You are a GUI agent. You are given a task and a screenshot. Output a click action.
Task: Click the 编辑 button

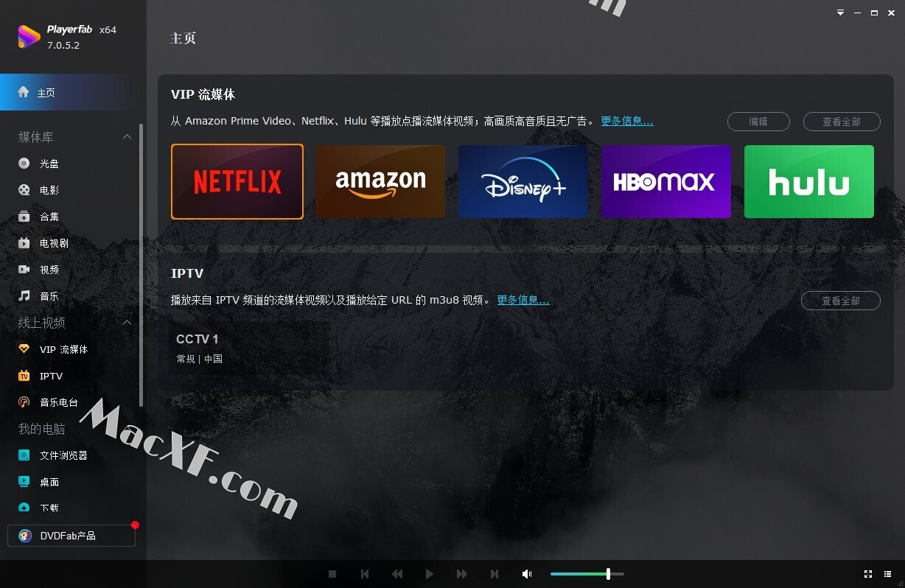[x=758, y=122]
